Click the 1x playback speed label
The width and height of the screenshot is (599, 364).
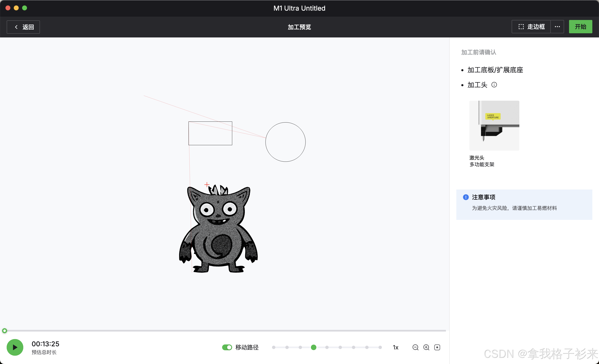tap(396, 348)
